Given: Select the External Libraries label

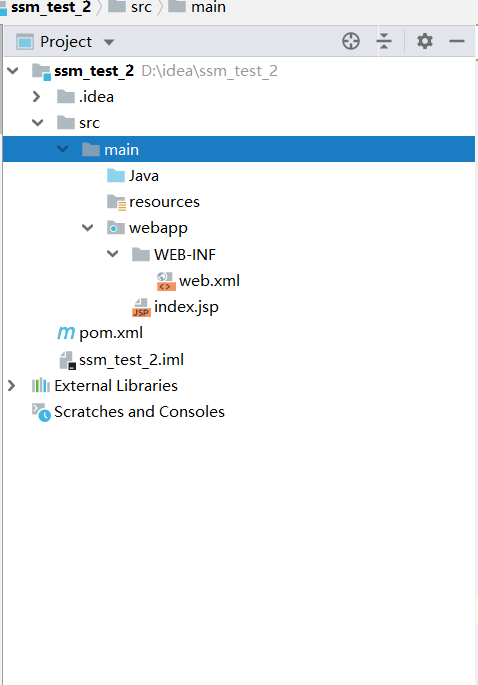Looking at the screenshot, I should point(116,386).
